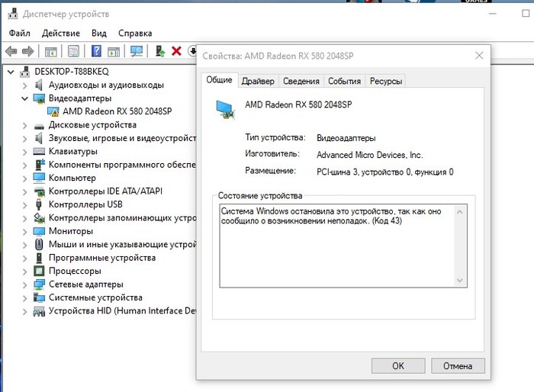Click the action pane toolbar icon

point(114,51)
